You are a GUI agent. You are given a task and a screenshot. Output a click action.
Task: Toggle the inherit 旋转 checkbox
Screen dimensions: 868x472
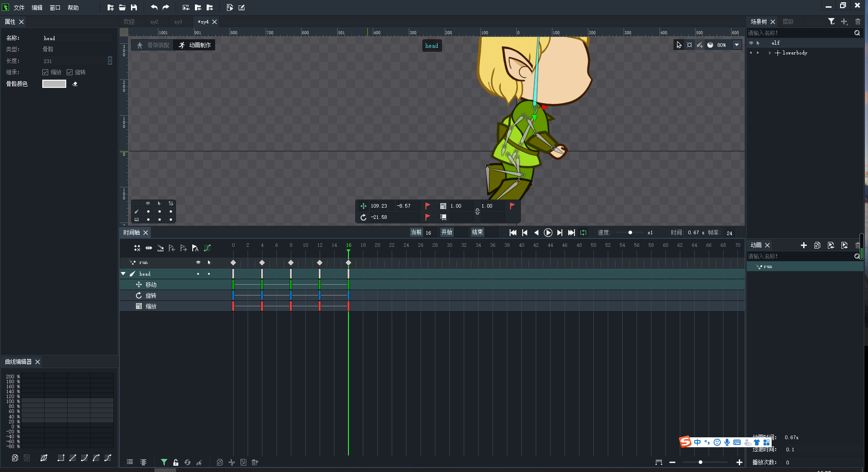(70, 73)
